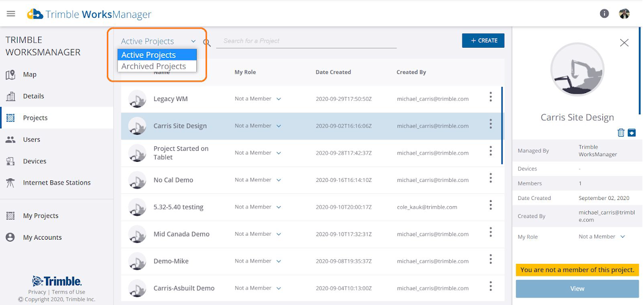The height and width of the screenshot is (305, 644).
Task: Select the Carris-Asbuilt Demo project name
Action: pyautogui.click(x=184, y=288)
